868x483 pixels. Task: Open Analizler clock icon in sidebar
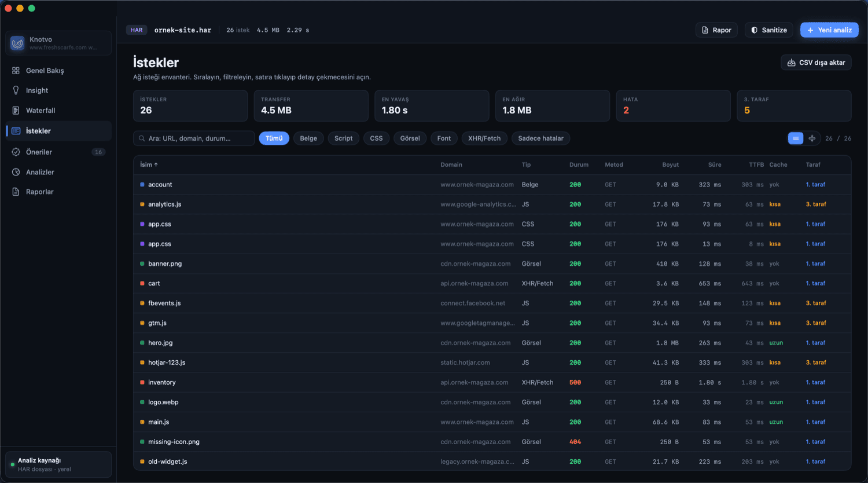point(16,172)
